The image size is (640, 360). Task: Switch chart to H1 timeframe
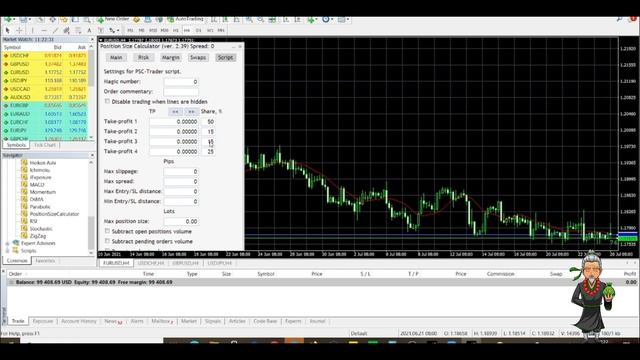click(x=176, y=30)
